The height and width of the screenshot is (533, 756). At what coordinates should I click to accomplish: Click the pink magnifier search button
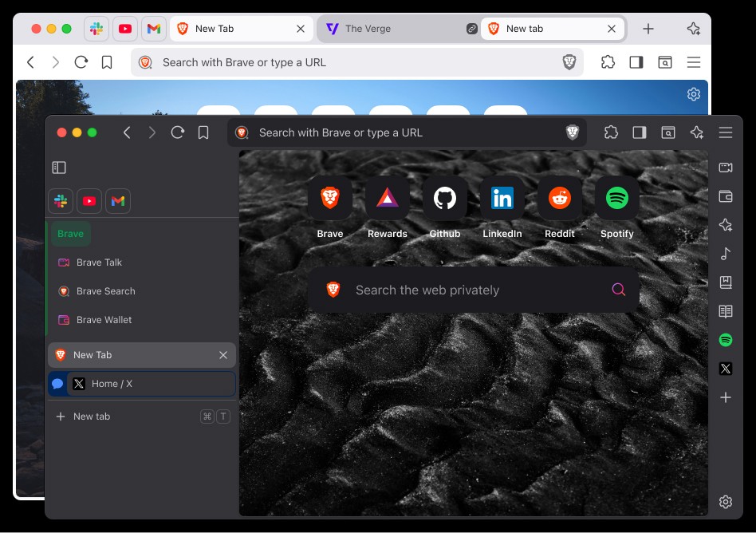(618, 290)
